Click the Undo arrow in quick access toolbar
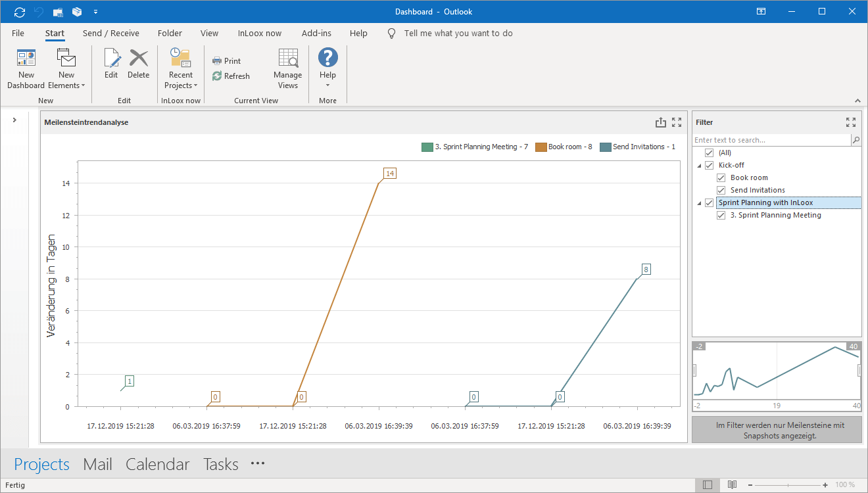This screenshot has height=493, width=868. [38, 12]
